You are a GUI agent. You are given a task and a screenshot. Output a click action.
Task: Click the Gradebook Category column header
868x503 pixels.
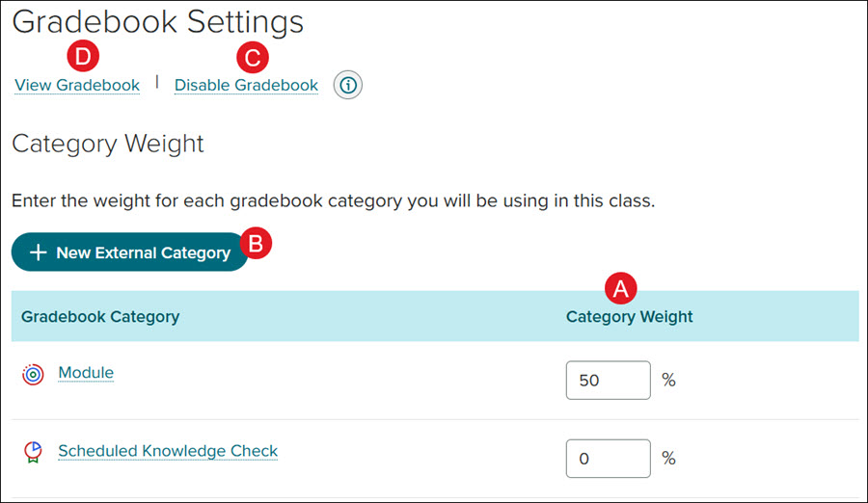[x=100, y=316]
